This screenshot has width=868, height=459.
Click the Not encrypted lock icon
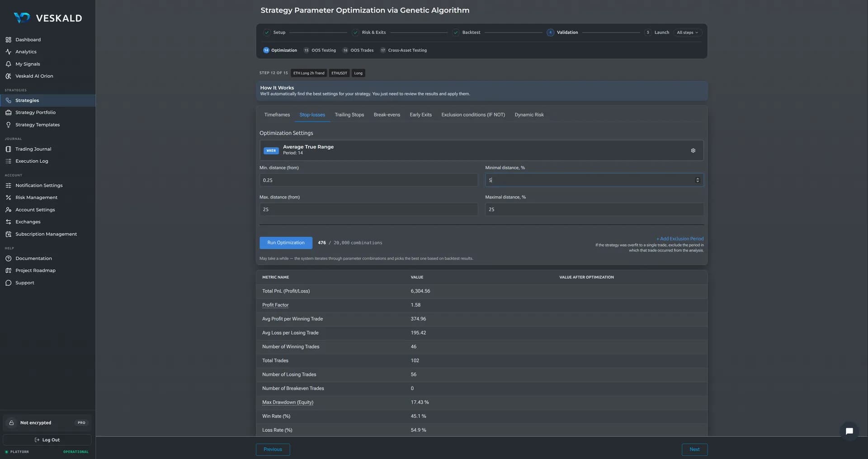(x=12, y=423)
